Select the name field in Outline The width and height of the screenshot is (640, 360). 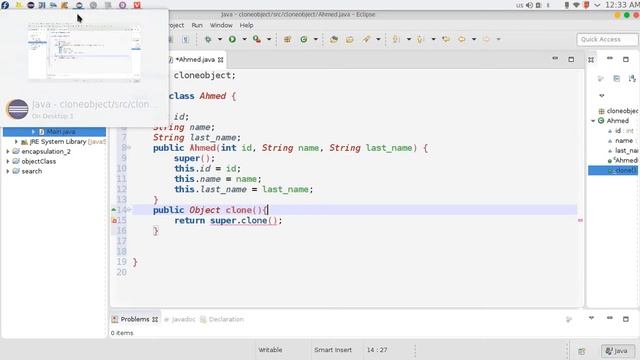pyautogui.click(x=620, y=140)
